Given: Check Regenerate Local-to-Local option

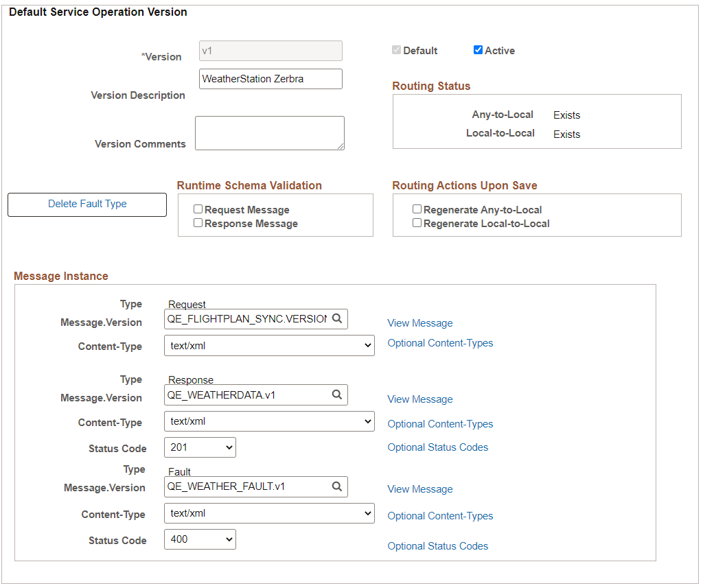Looking at the screenshot, I should pos(417,223).
